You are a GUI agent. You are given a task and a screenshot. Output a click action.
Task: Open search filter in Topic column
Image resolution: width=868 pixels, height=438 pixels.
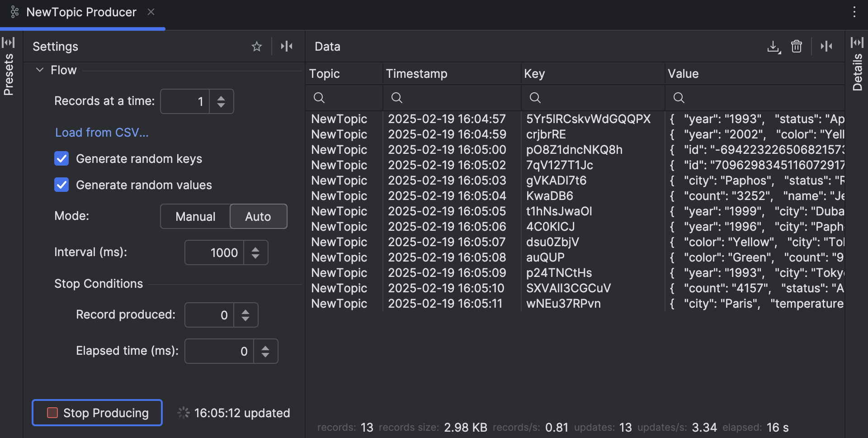(x=319, y=98)
